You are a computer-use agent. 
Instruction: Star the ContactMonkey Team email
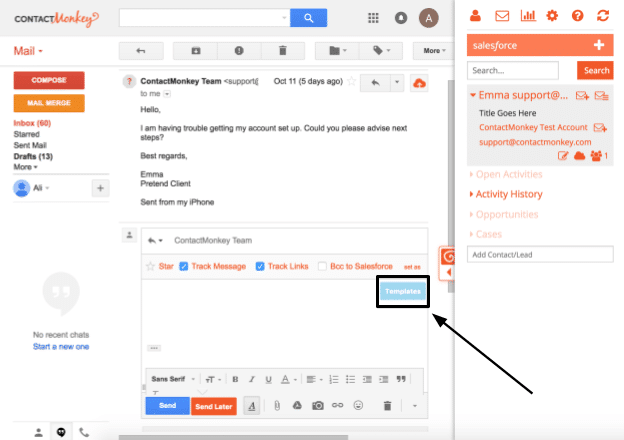pyautogui.click(x=351, y=82)
